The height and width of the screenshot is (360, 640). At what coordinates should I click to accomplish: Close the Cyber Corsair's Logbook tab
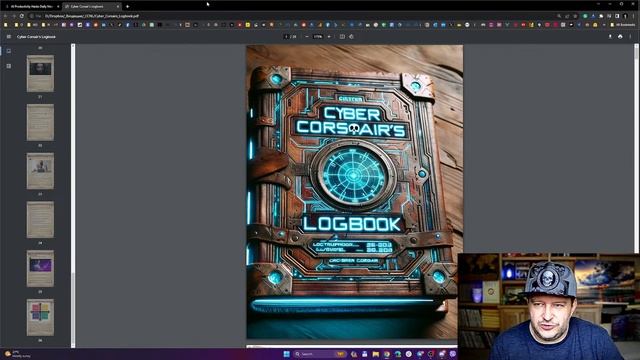click(x=118, y=7)
